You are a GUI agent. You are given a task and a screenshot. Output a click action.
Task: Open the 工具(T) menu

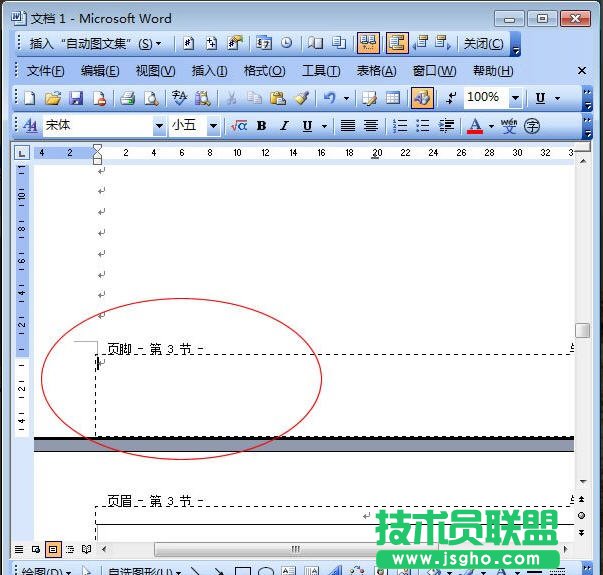321,71
